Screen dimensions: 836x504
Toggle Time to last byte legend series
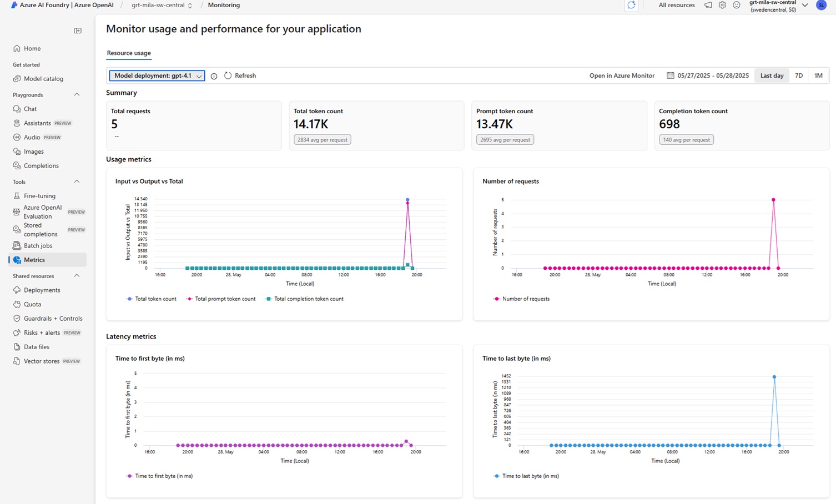526,476
